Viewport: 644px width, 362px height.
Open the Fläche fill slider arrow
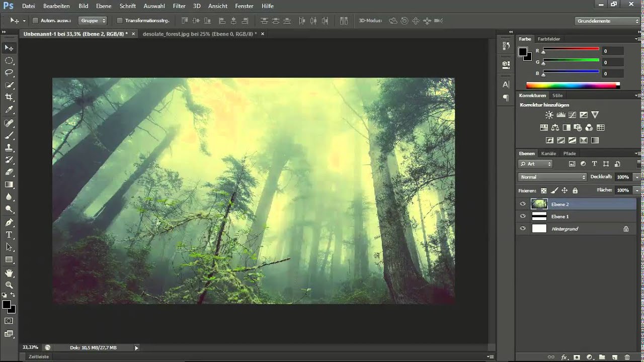pyautogui.click(x=636, y=191)
